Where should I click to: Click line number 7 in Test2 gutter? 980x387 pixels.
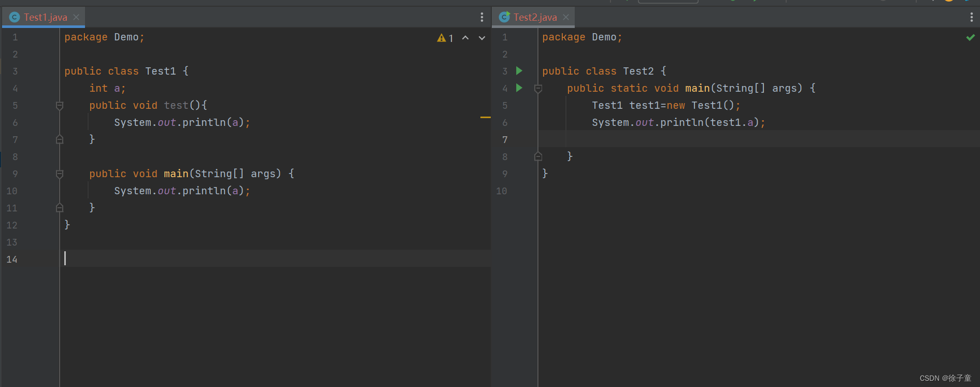coord(505,139)
